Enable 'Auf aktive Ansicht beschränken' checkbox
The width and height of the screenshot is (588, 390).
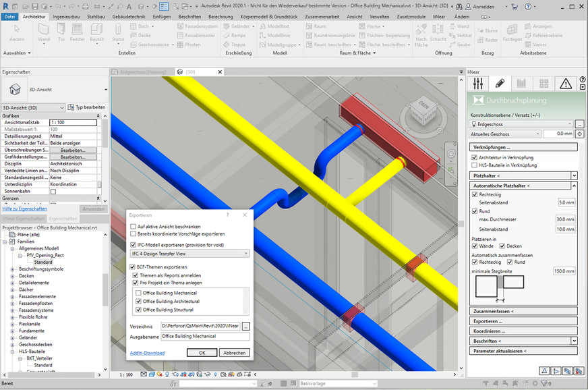click(x=133, y=227)
